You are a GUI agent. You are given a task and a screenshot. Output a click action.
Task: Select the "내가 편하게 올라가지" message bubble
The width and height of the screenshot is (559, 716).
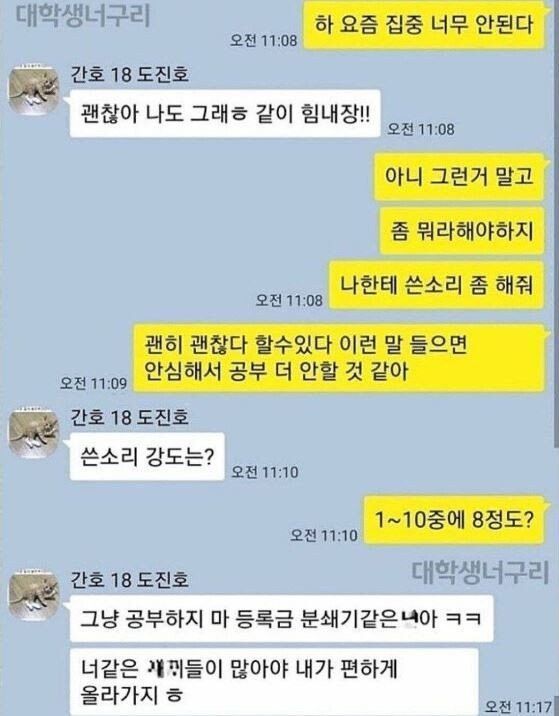click(x=274, y=681)
